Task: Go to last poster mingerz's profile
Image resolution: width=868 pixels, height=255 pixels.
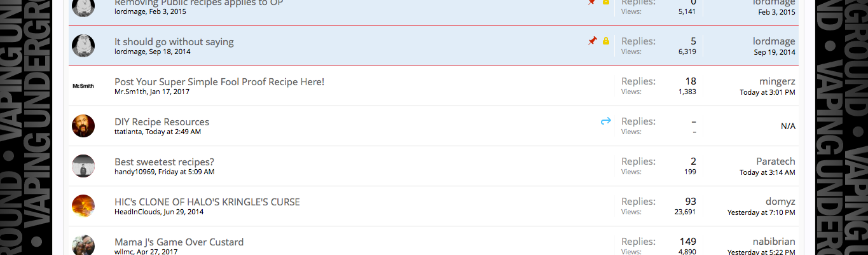Action: (777, 81)
